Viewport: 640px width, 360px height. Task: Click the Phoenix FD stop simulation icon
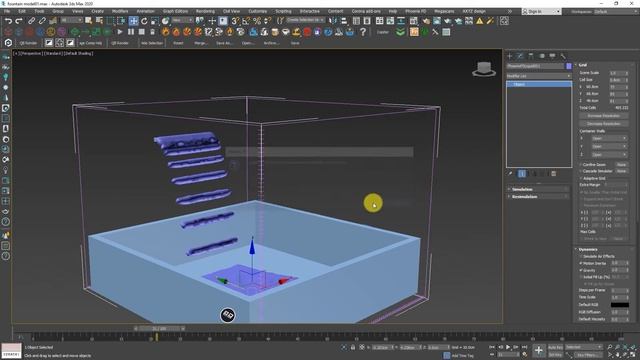tap(142, 32)
